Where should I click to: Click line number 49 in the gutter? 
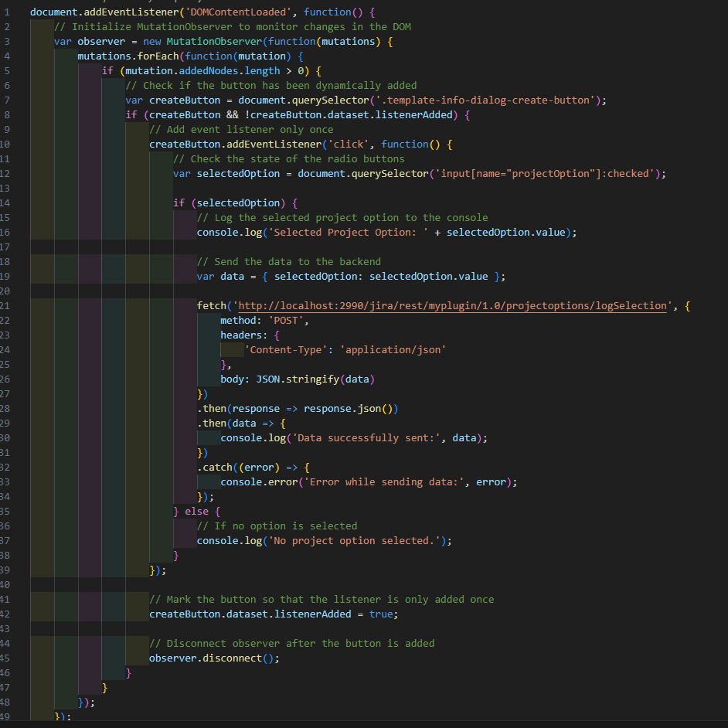(x=5, y=716)
